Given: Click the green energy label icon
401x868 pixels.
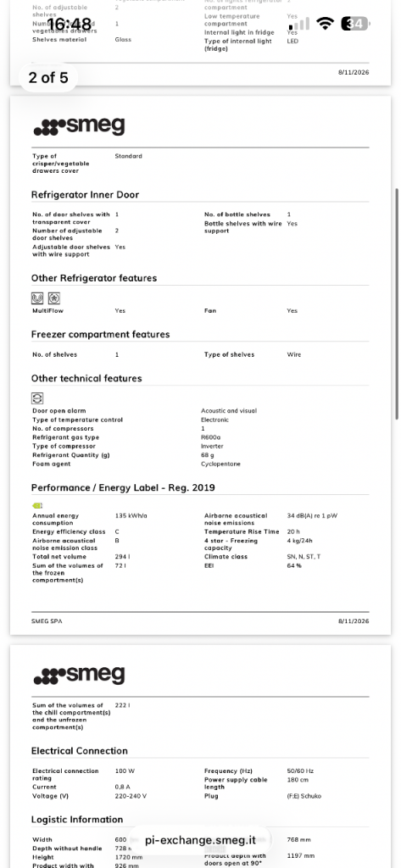Looking at the screenshot, I should click(x=37, y=505).
